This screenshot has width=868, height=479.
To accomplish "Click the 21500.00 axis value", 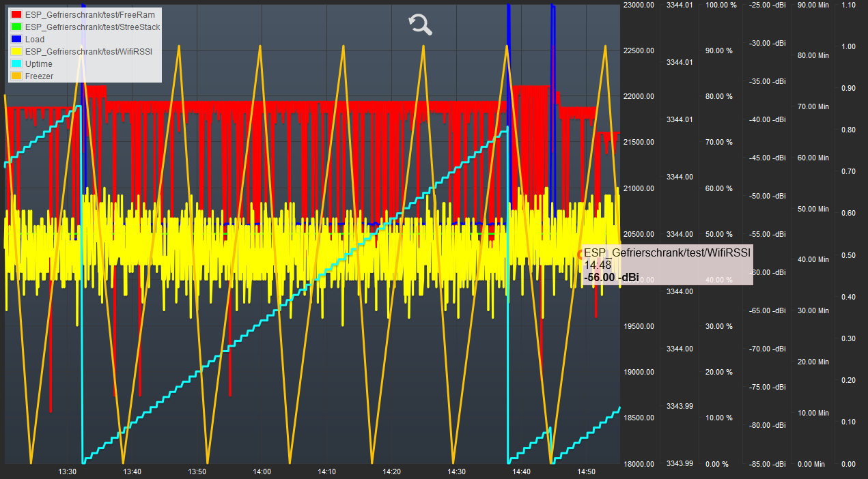I will click(639, 142).
